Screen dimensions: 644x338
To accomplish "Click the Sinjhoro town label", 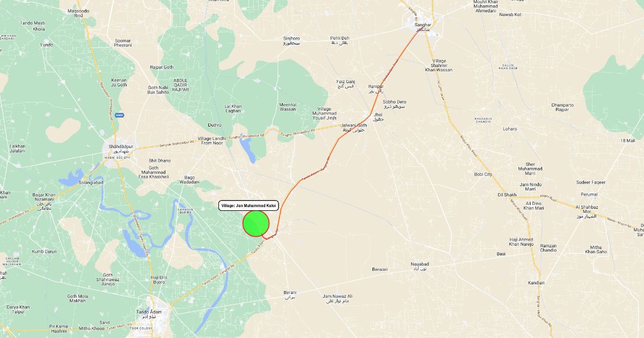I will click(291, 39).
